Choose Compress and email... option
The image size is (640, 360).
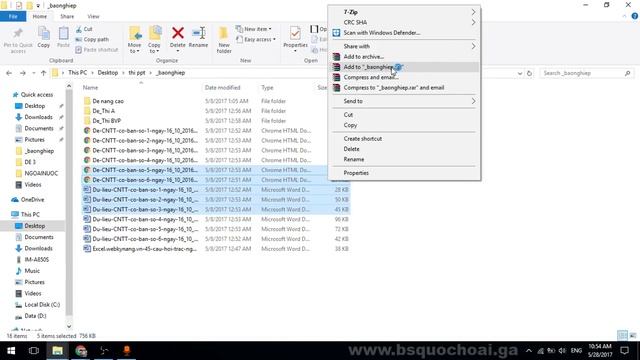pyautogui.click(x=404, y=77)
